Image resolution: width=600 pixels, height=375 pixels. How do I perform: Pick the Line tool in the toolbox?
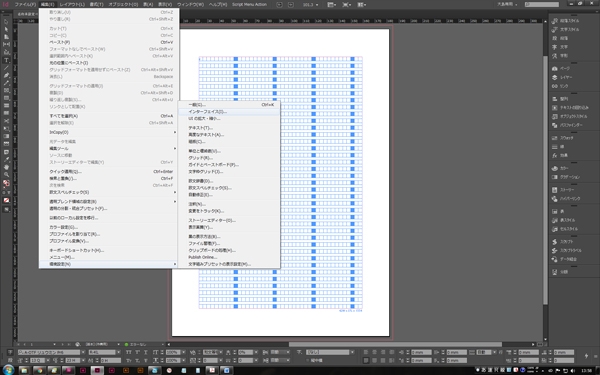pyautogui.click(x=6, y=68)
